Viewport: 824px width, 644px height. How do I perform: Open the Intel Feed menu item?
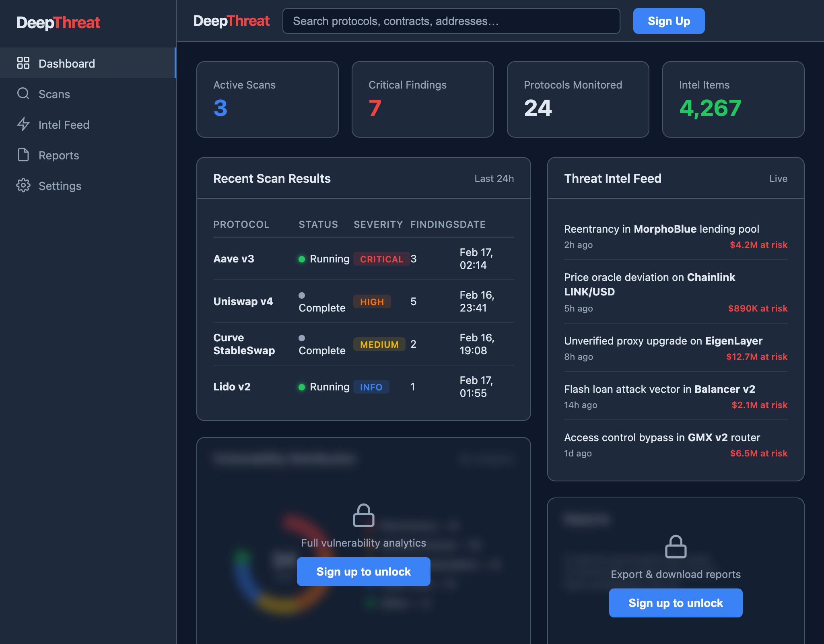[x=64, y=125]
